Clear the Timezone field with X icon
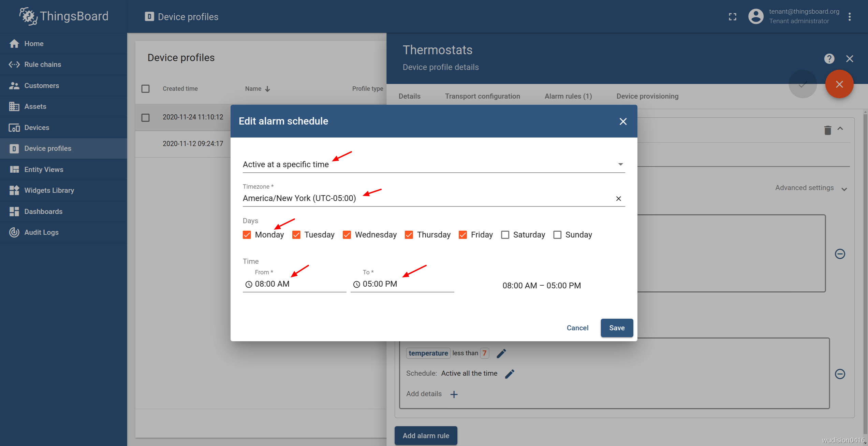Viewport: 868px width, 446px height. (x=618, y=198)
